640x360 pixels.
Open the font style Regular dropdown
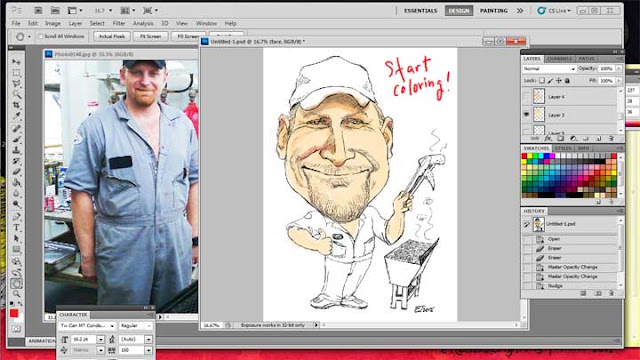tap(136, 326)
